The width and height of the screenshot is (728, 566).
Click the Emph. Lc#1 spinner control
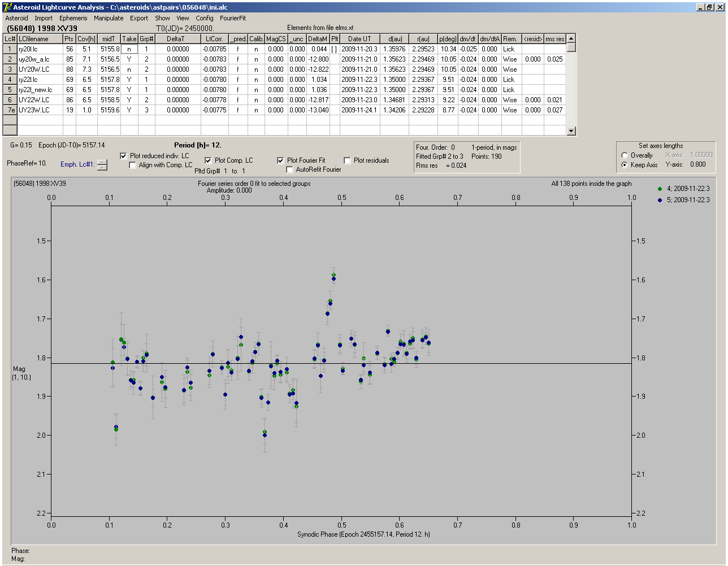tap(102, 165)
